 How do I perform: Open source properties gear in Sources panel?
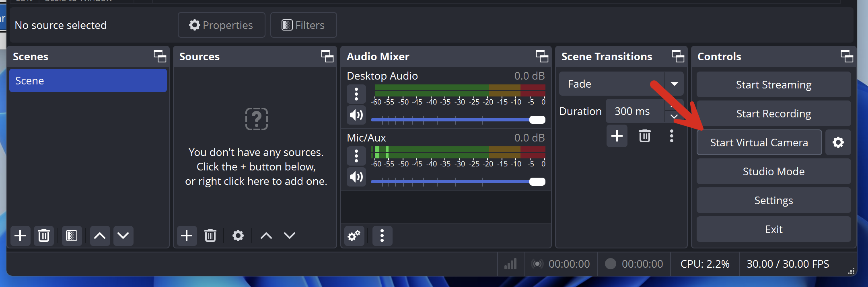click(x=238, y=236)
